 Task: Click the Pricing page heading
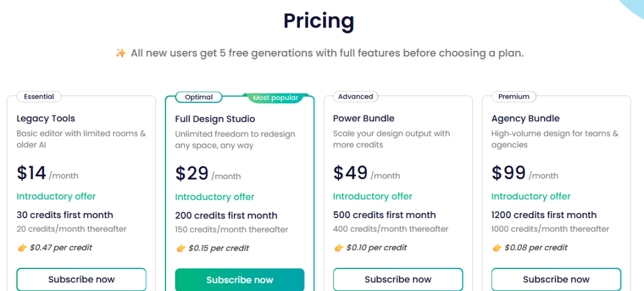pyautogui.click(x=319, y=21)
